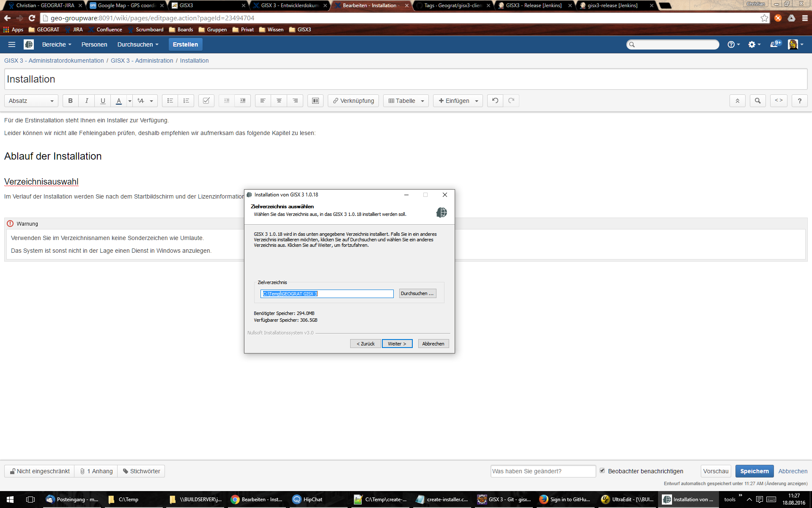Click the Installation page title field
Image resolution: width=812 pixels, height=508 pixels.
tap(406, 79)
